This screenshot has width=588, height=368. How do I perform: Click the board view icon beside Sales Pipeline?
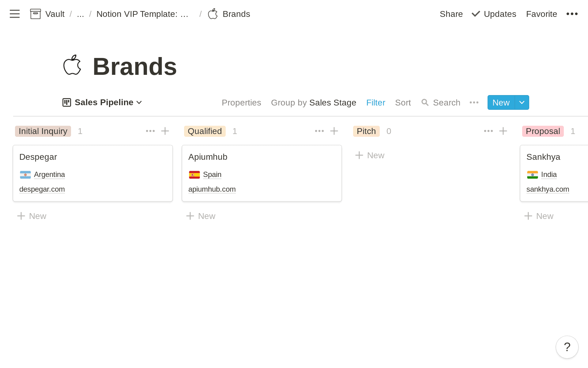[66, 102]
